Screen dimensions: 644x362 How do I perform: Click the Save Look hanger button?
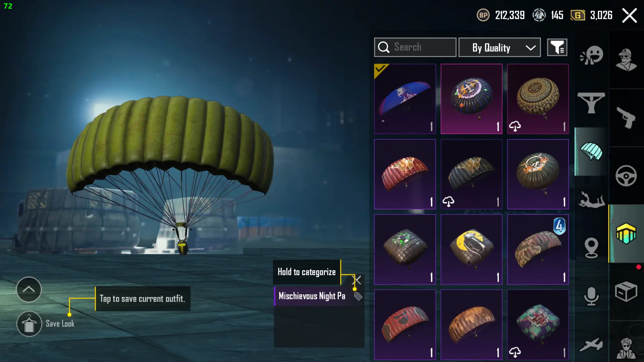29,324
